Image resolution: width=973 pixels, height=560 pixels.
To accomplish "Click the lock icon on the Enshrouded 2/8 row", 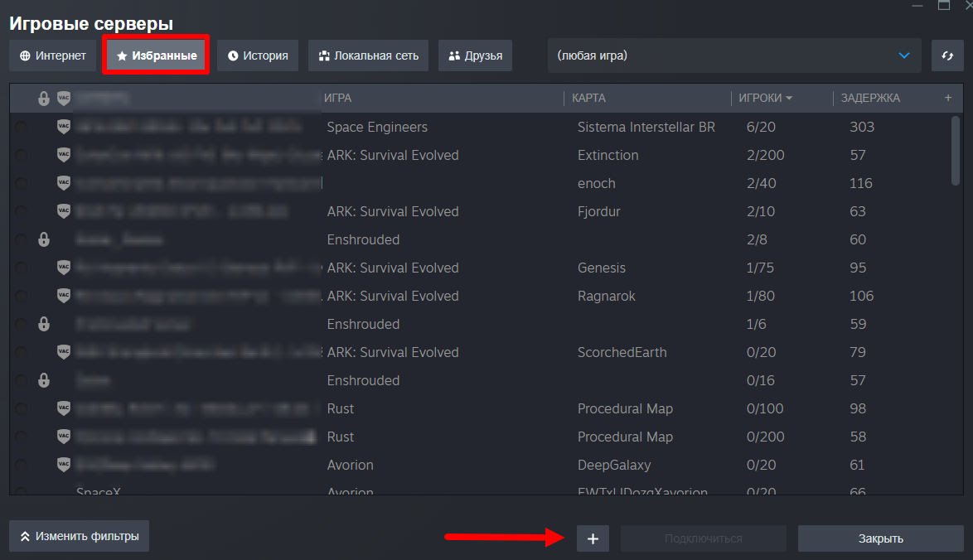I will pos(43,239).
